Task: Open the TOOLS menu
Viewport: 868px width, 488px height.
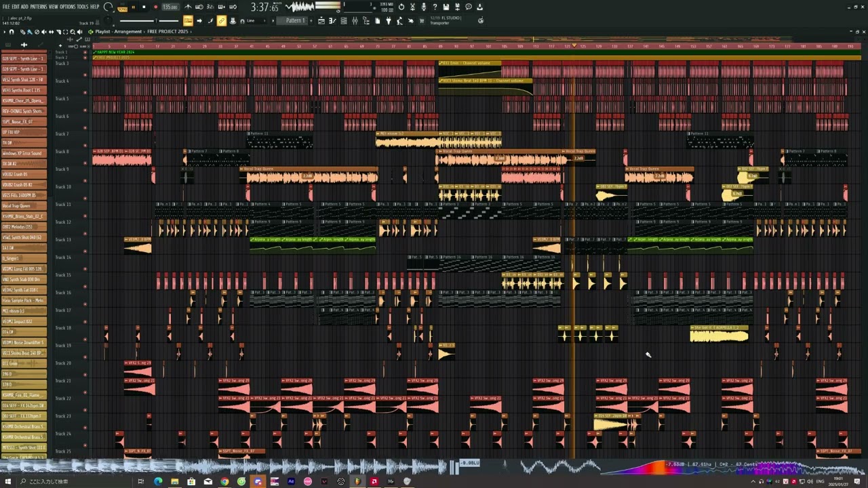Action: [x=83, y=7]
